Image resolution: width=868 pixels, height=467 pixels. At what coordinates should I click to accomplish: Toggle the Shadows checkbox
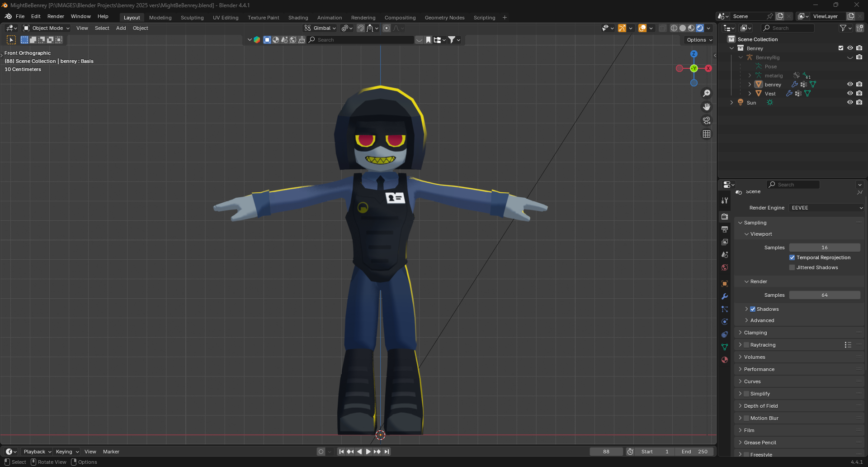[753, 309]
